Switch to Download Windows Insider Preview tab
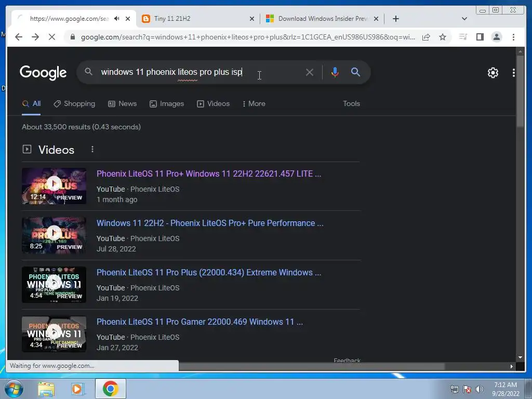Image resolution: width=532 pixels, height=399 pixels. (322, 19)
